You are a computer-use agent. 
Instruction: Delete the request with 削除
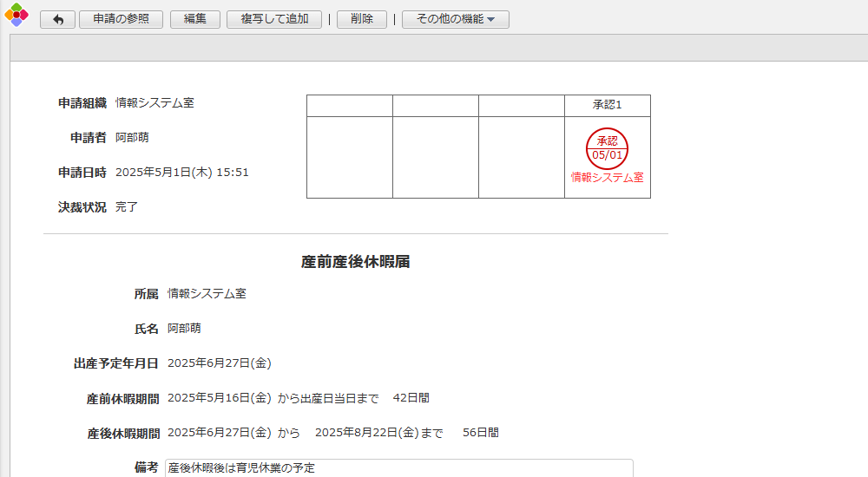pyautogui.click(x=361, y=19)
